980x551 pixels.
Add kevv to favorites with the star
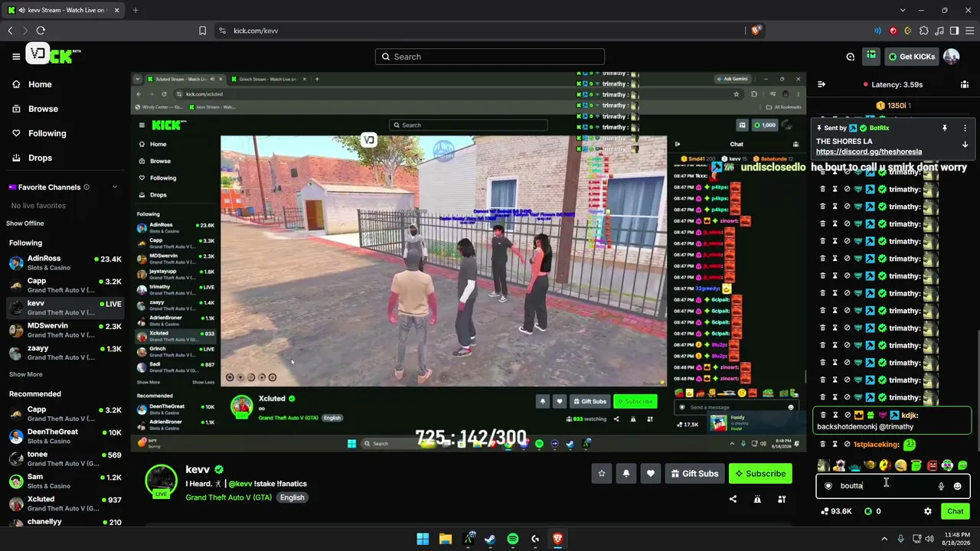click(x=602, y=474)
